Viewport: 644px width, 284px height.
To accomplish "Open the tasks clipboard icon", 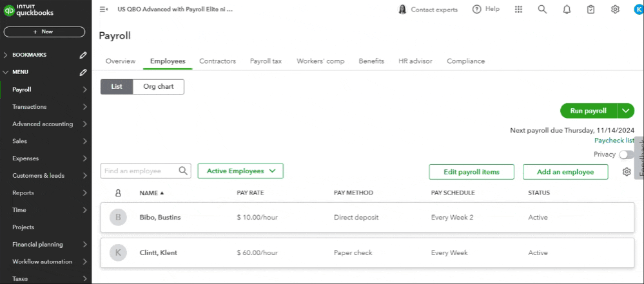I will coord(590,10).
